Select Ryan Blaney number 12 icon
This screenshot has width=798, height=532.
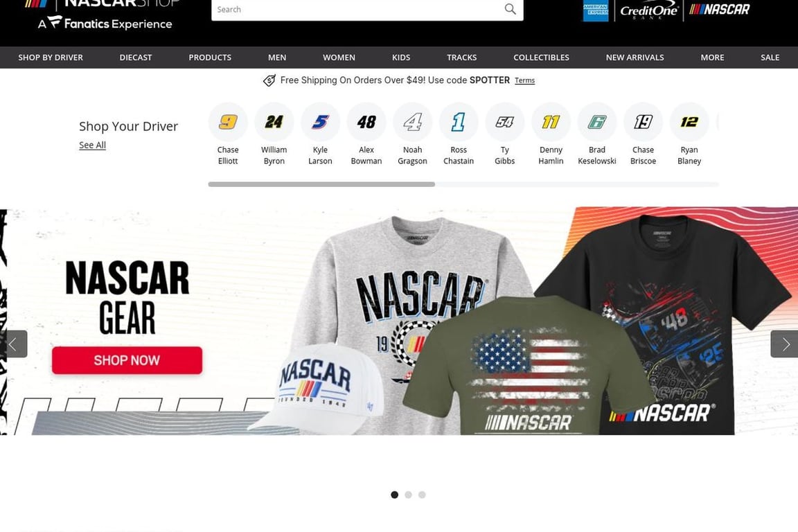689,122
